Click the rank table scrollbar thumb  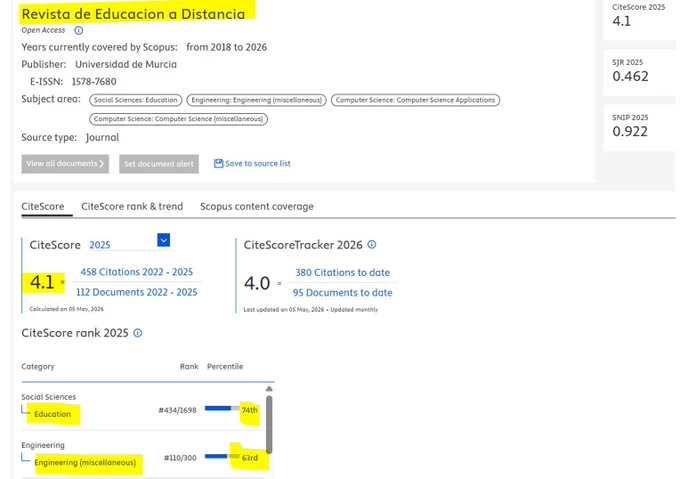(x=269, y=425)
